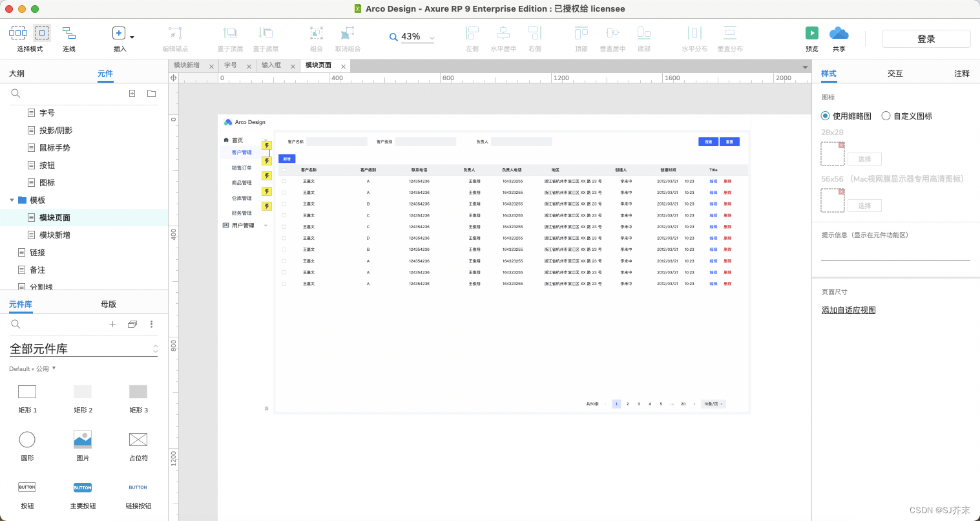Open the 43% zoom dropdown
Screen dimensions: 980x521
[x=432, y=37]
